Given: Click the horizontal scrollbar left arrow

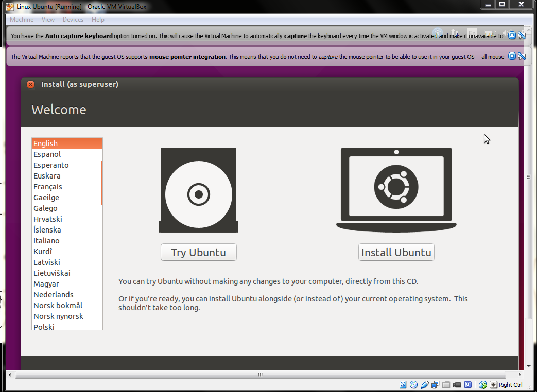Looking at the screenshot, I should [x=10, y=375].
